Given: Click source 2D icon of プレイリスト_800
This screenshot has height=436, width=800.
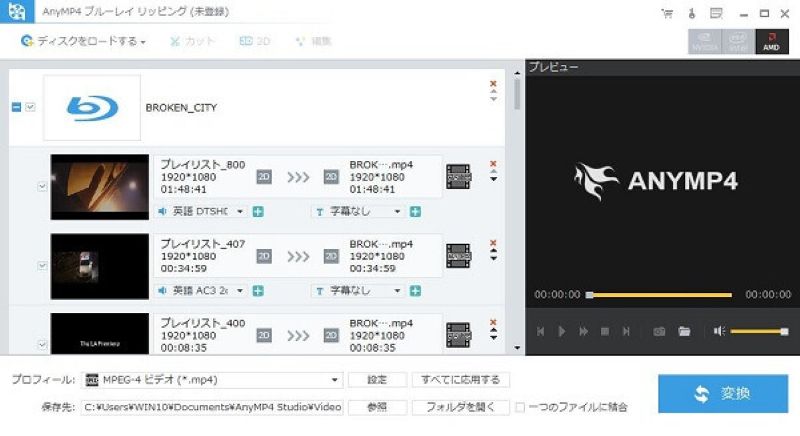Looking at the screenshot, I should pos(264,177).
